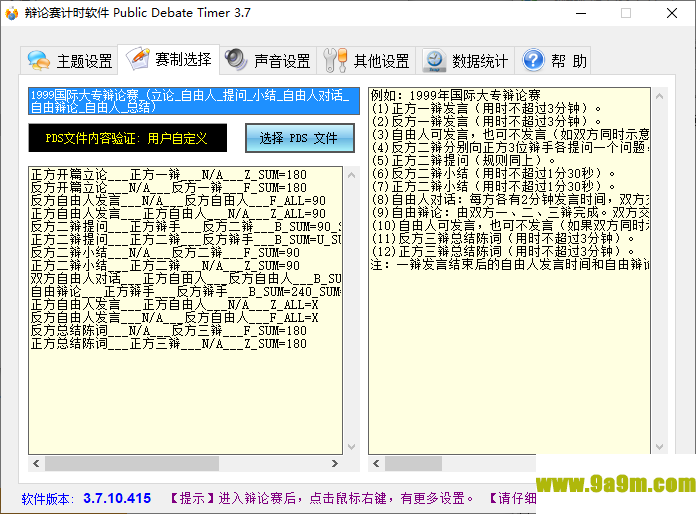This screenshot has width=696, height=514.
Task: Open the 主题设置 tab
Action: (x=84, y=61)
